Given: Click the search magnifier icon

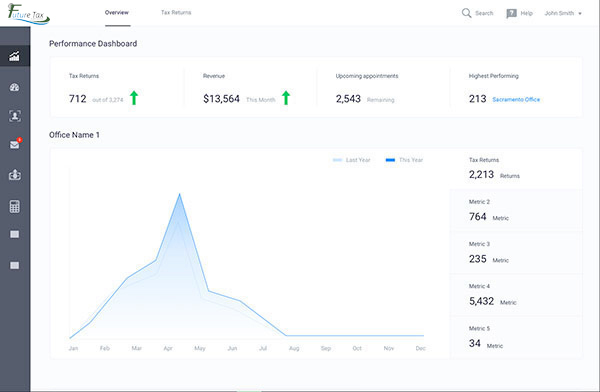Looking at the screenshot, I should 466,13.
